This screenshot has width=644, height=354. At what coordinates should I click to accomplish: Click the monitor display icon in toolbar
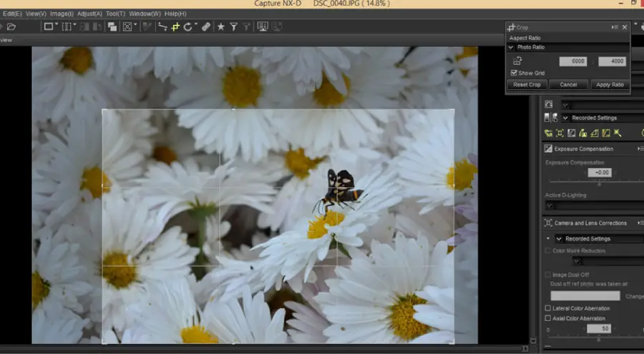(x=263, y=26)
